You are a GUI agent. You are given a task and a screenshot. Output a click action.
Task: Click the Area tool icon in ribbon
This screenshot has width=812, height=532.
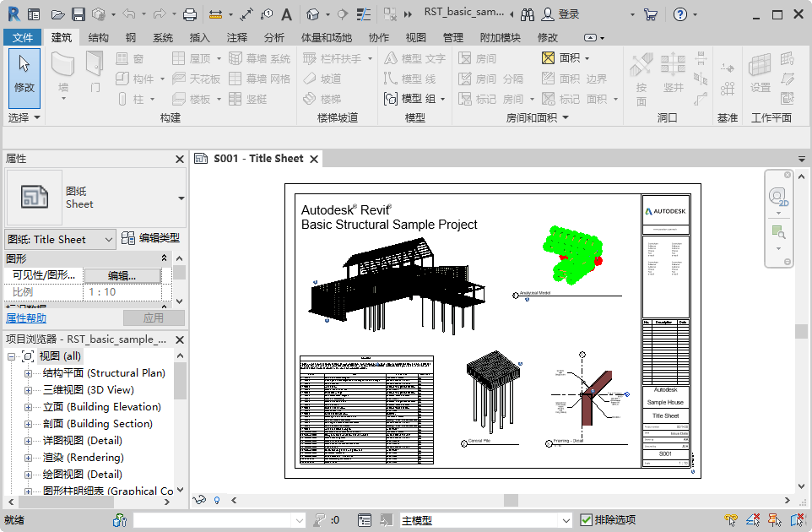coord(548,58)
